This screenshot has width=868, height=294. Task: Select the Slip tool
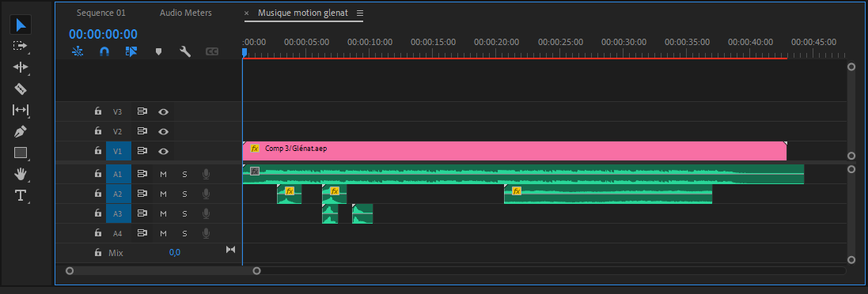21,110
